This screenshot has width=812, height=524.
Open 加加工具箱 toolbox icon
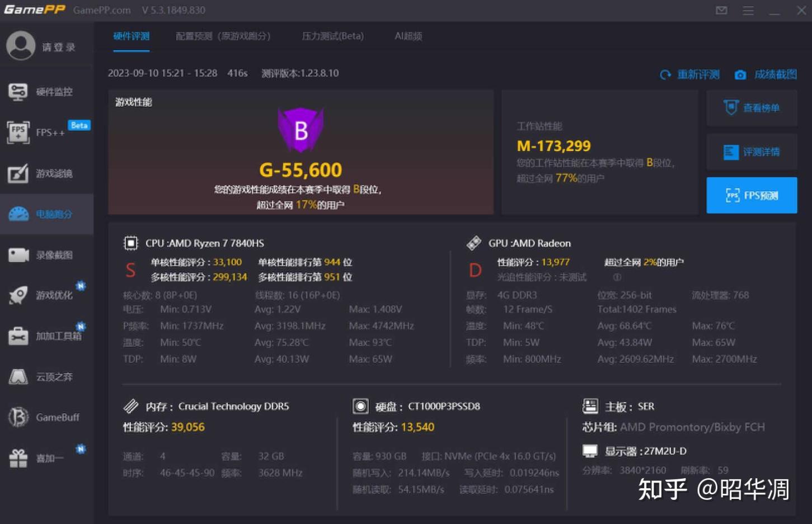[x=18, y=336]
